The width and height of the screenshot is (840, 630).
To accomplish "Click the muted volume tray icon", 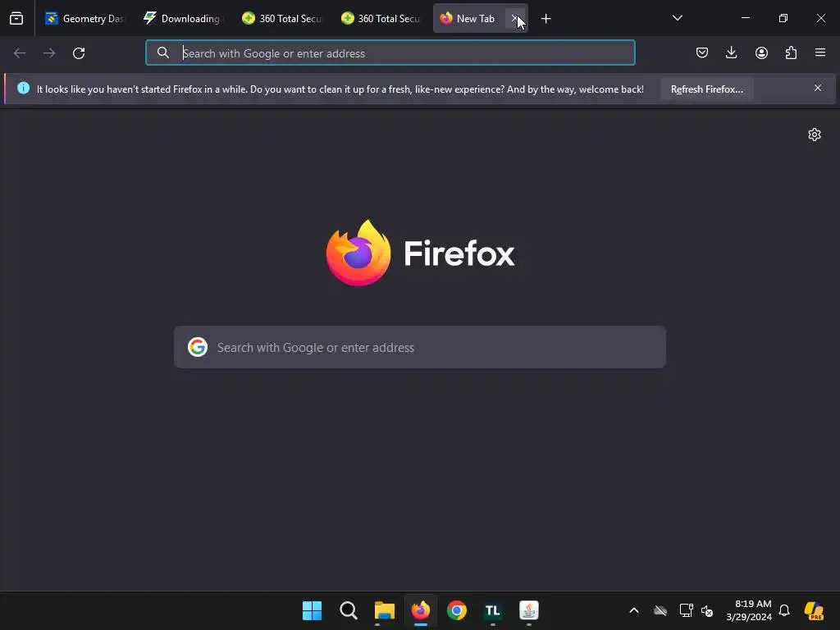I will [707, 610].
